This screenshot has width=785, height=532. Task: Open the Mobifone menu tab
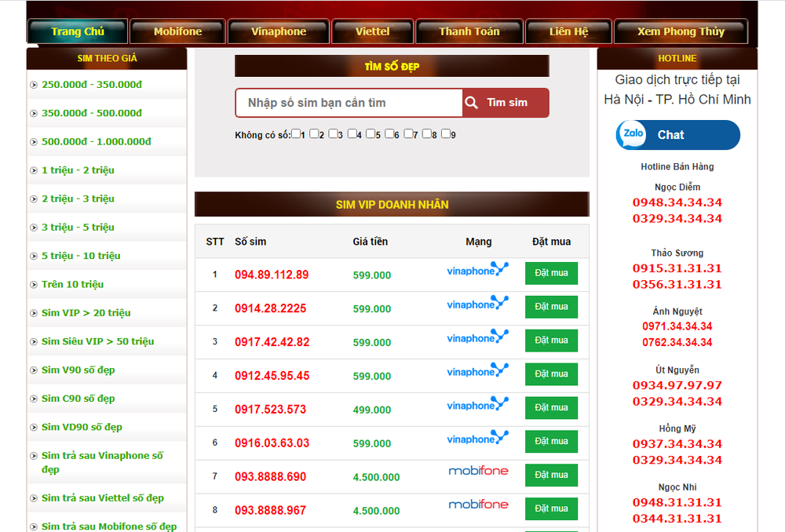177,31
